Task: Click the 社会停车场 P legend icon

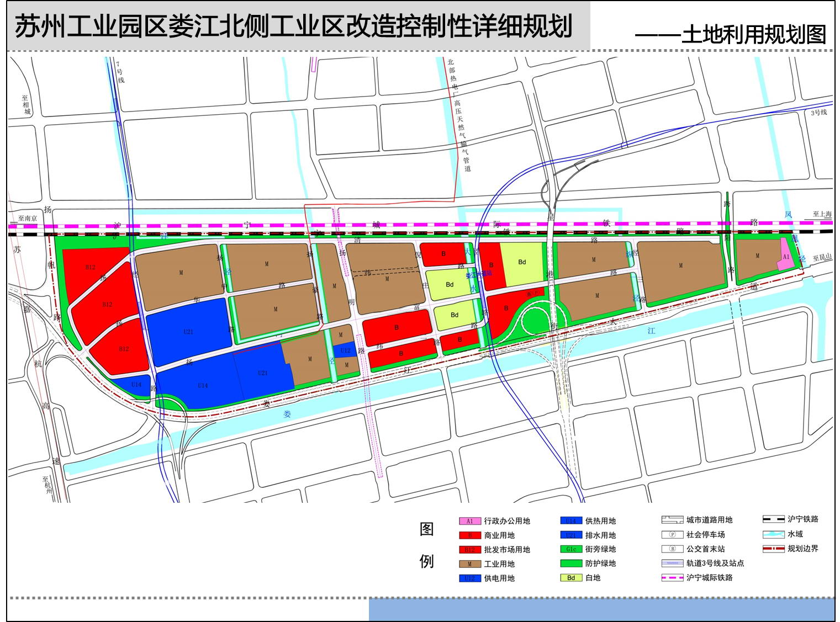Action: tap(672, 535)
